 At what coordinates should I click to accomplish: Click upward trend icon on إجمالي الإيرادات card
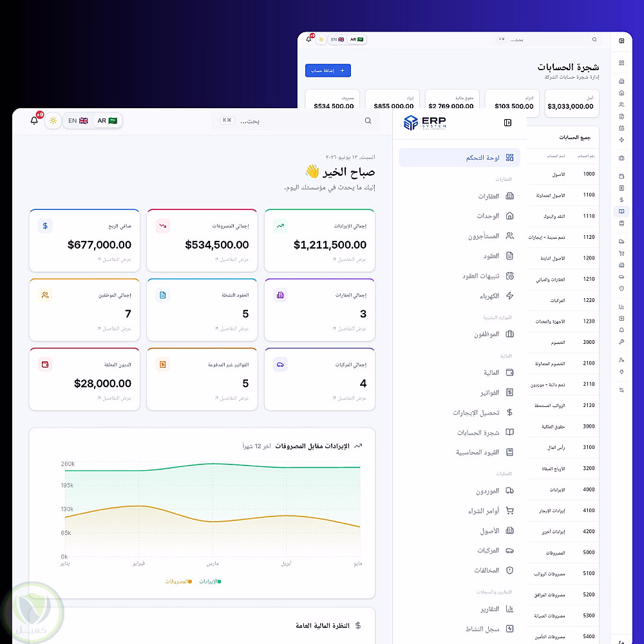280,226
